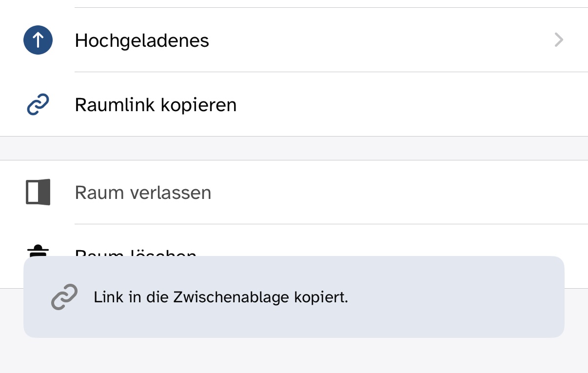Viewport: 588px width, 373px height.
Task: Open the Hochgeladenes entry label
Action: [142, 40]
